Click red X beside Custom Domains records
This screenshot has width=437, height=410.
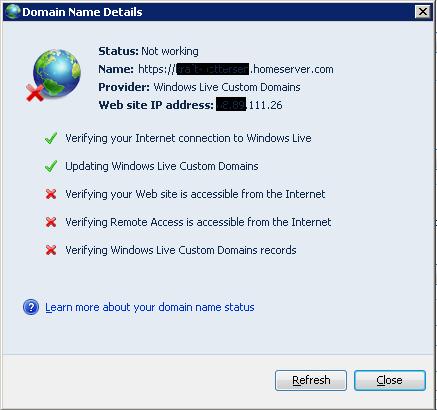(51, 250)
